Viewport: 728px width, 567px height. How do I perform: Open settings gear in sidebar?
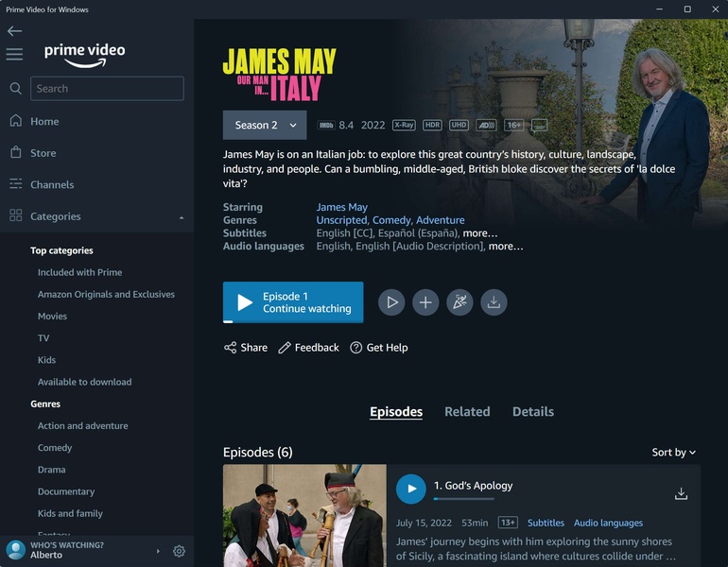click(x=179, y=551)
